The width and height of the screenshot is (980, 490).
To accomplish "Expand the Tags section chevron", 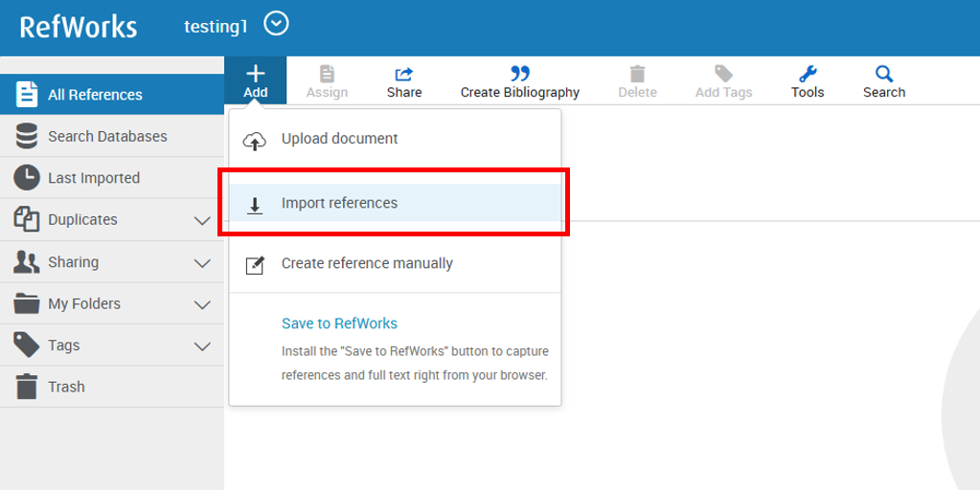I will pos(202,345).
